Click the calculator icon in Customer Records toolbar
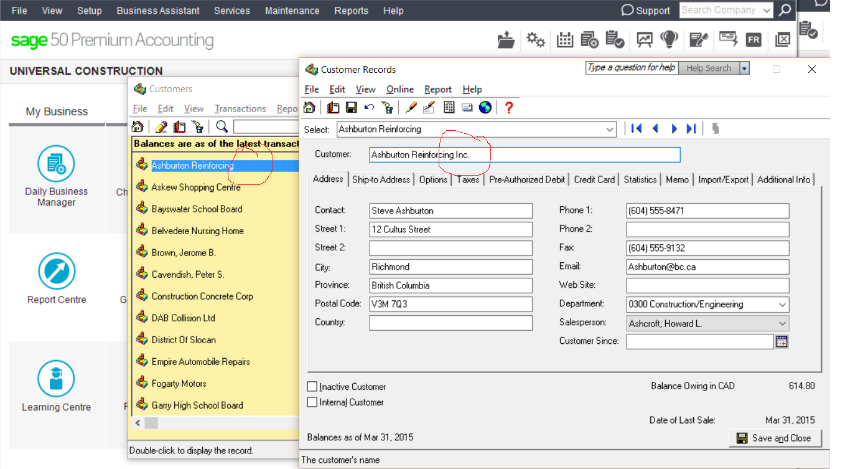 pos(449,108)
